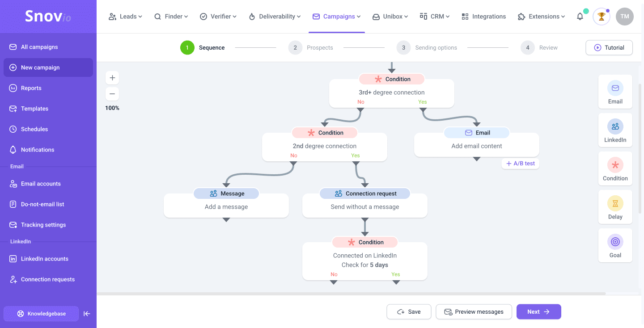Open Templates in the sidebar
The height and width of the screenshot is (328, 644).
tap(34, 109)
